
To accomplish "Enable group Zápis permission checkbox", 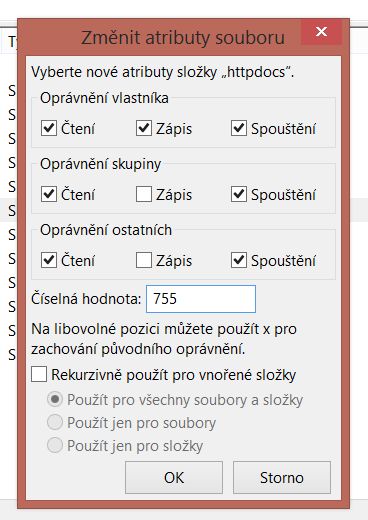I will coord(144,194).
